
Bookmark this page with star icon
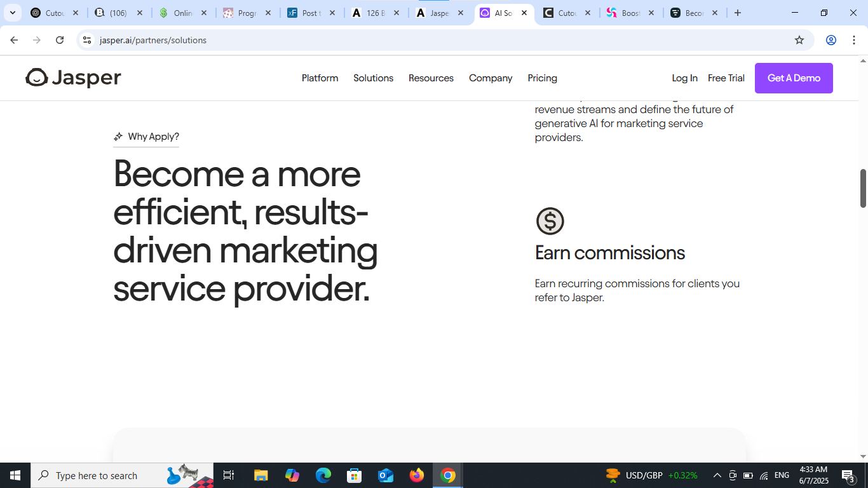pos(799,40)
